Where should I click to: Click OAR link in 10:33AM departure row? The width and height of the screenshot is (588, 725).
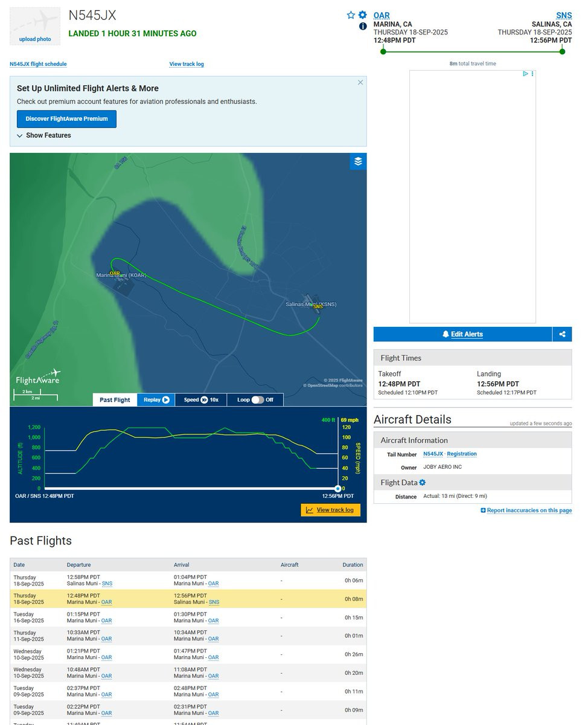point(106,639)
